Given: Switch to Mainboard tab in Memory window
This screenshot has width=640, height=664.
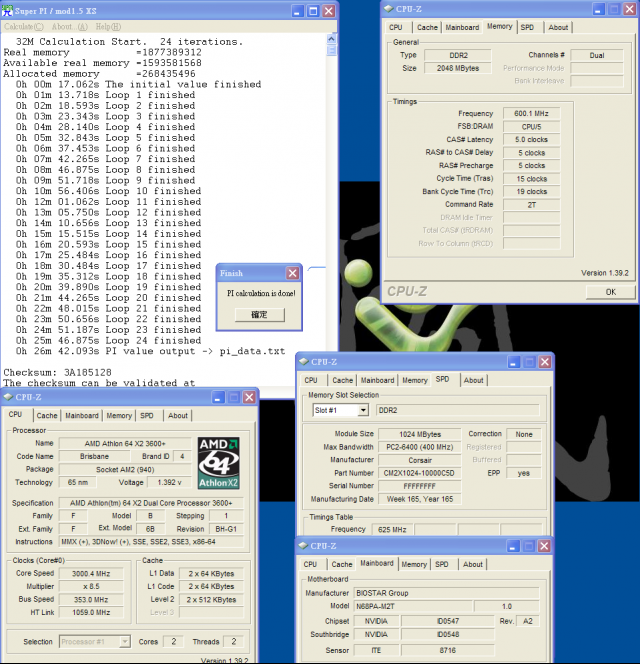Looking at the screenshot, I should coord(462,28).
